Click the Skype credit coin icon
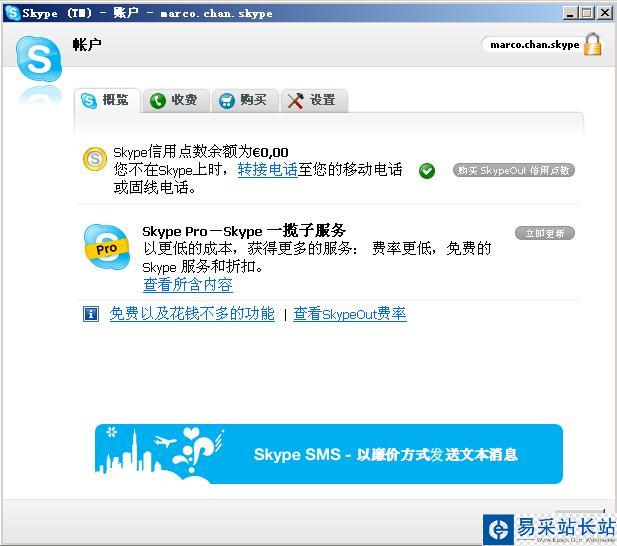The image size is (617, 546). [x=95, y=159]
